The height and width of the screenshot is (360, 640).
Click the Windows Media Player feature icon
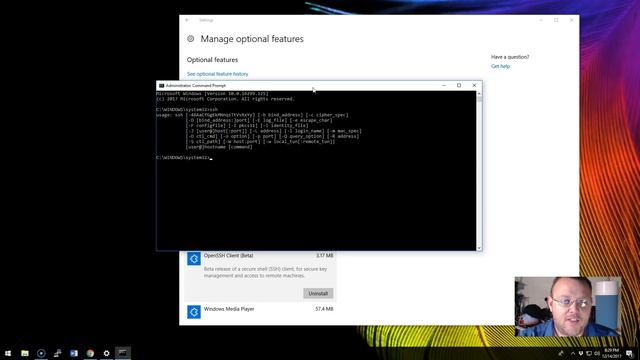point(194,312)
